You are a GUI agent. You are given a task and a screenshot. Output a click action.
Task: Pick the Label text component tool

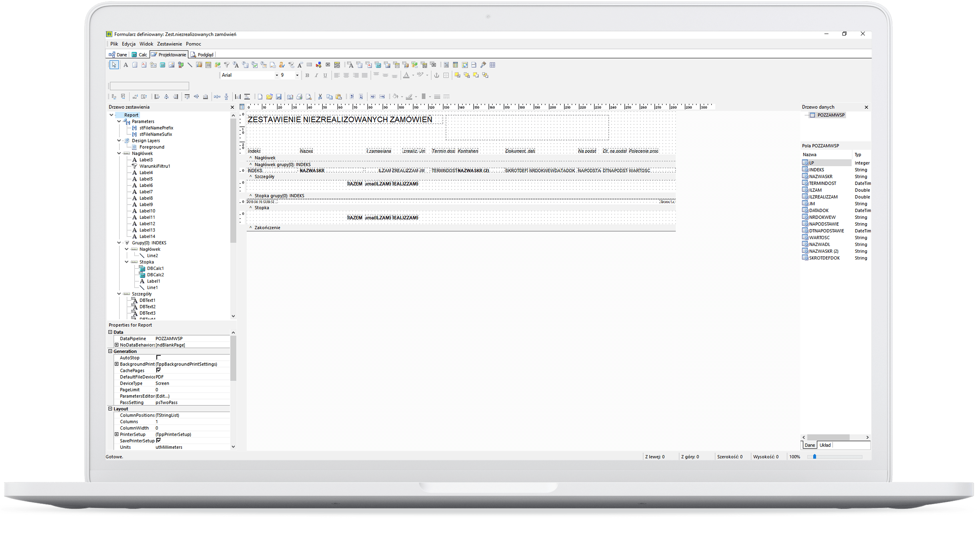point(126,65)
